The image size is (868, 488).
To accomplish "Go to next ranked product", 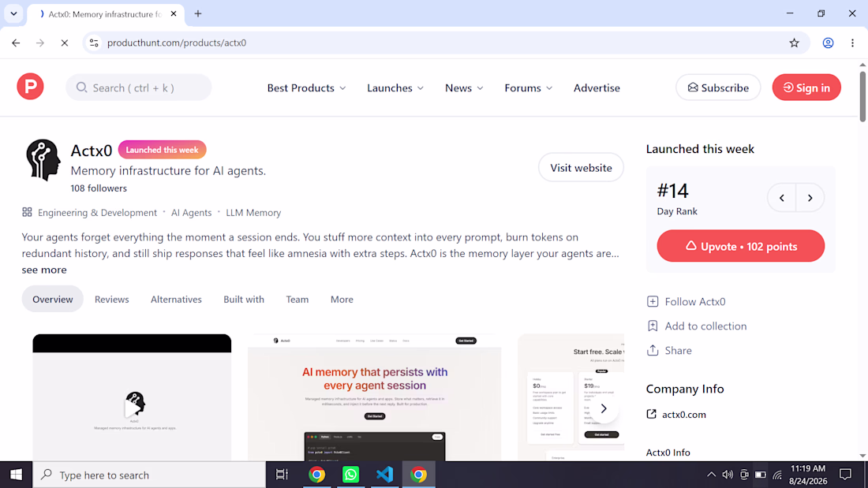I will click(810, 198).
